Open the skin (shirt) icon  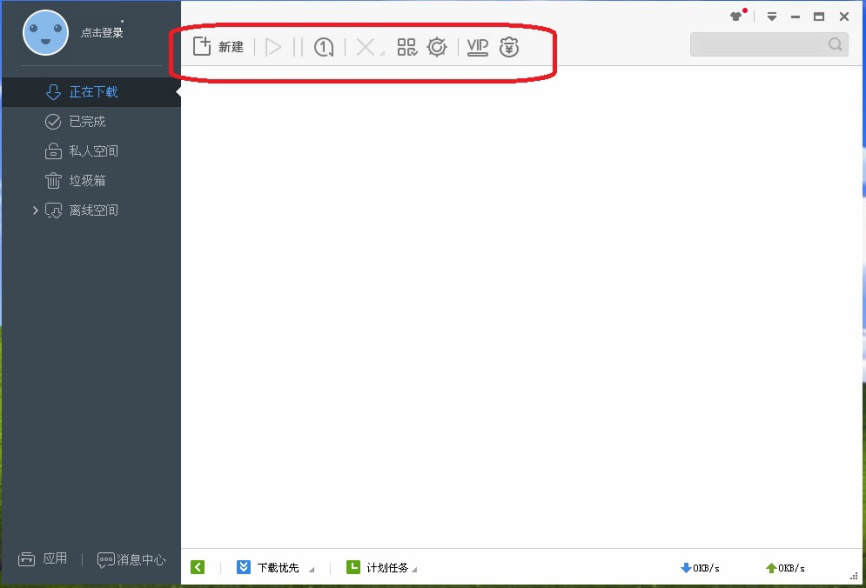tap(736, 16)
